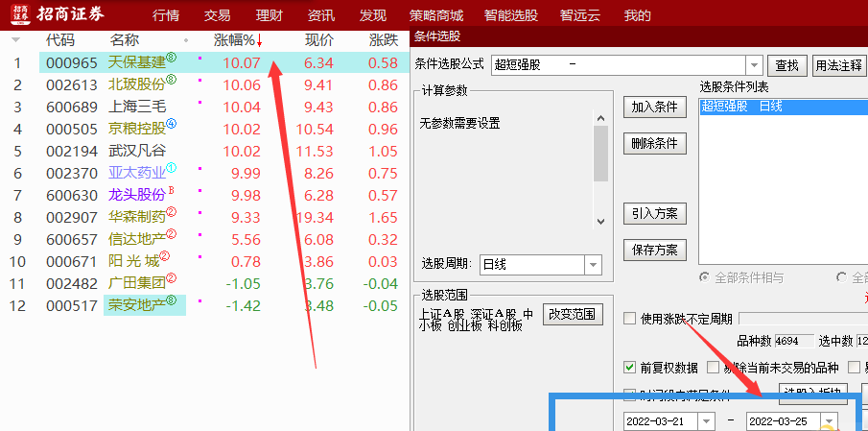Sort by the 涨跌 column header
This screenshot has height=431, width=868.
[384, 40]
